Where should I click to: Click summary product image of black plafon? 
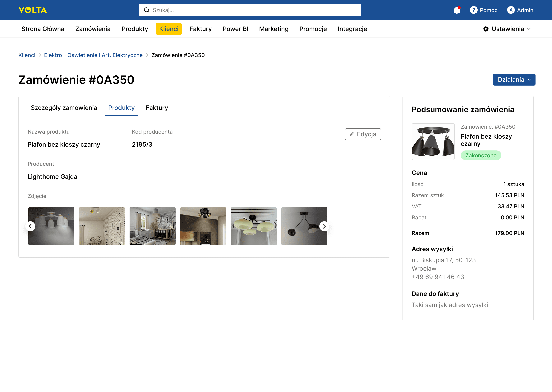coord(433,142)
